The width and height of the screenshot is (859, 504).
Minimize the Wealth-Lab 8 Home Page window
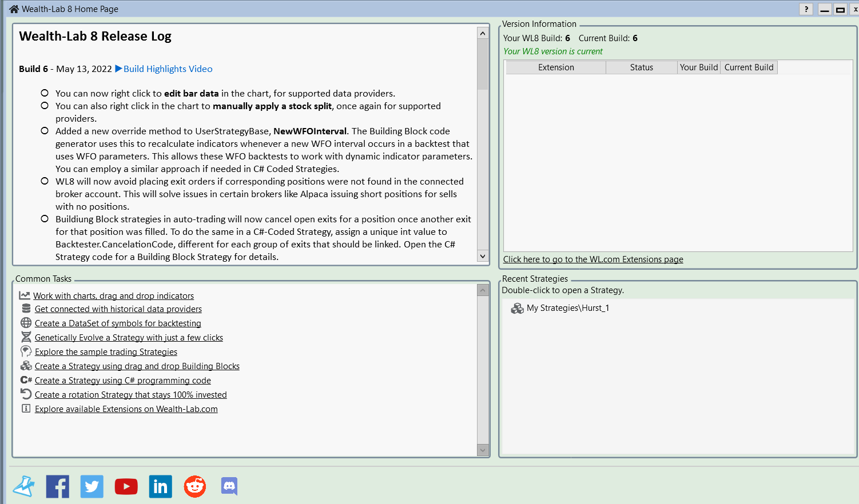point(825,9)
